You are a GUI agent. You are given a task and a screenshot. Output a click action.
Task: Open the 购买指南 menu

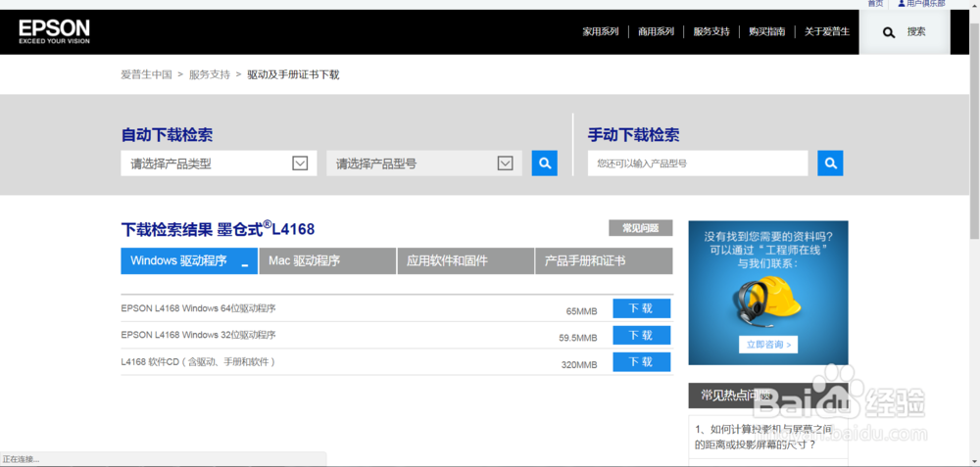point(767,32)
